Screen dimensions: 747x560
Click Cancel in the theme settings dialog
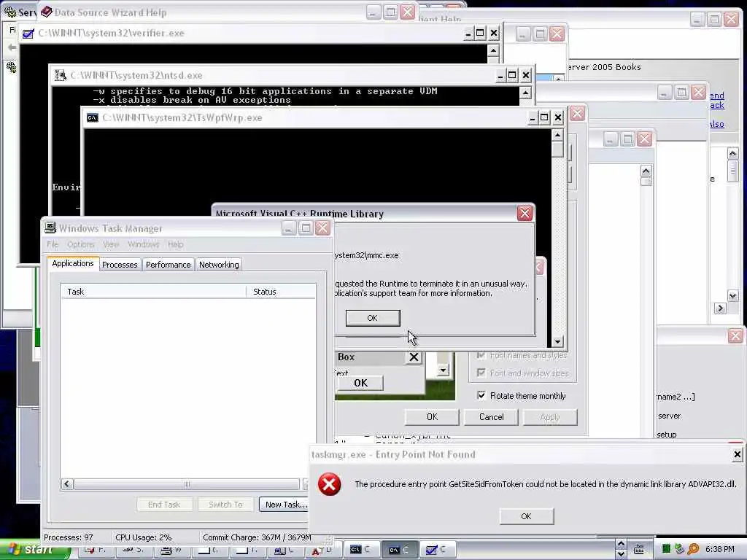pos(491,416)
